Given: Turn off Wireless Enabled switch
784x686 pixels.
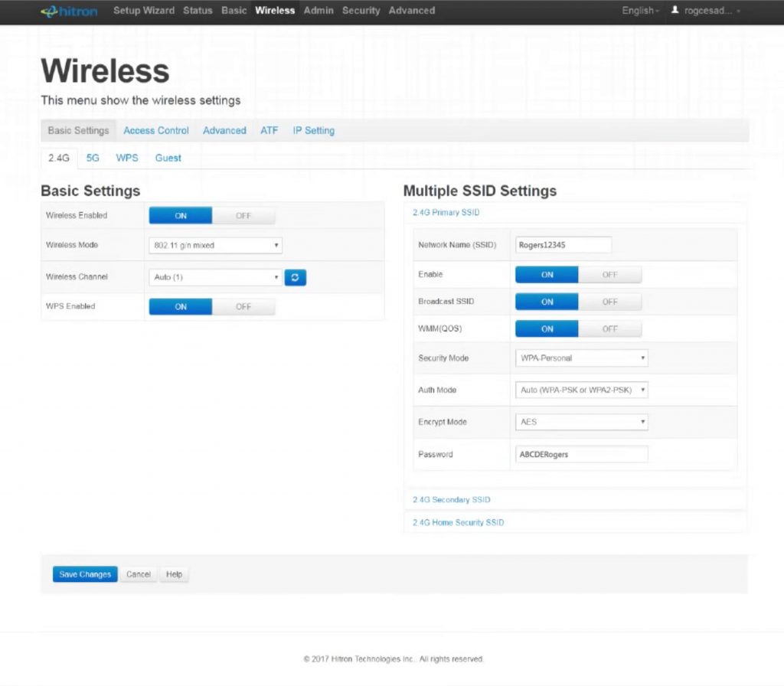Looking at the screenshot, I should pos(243,216).
